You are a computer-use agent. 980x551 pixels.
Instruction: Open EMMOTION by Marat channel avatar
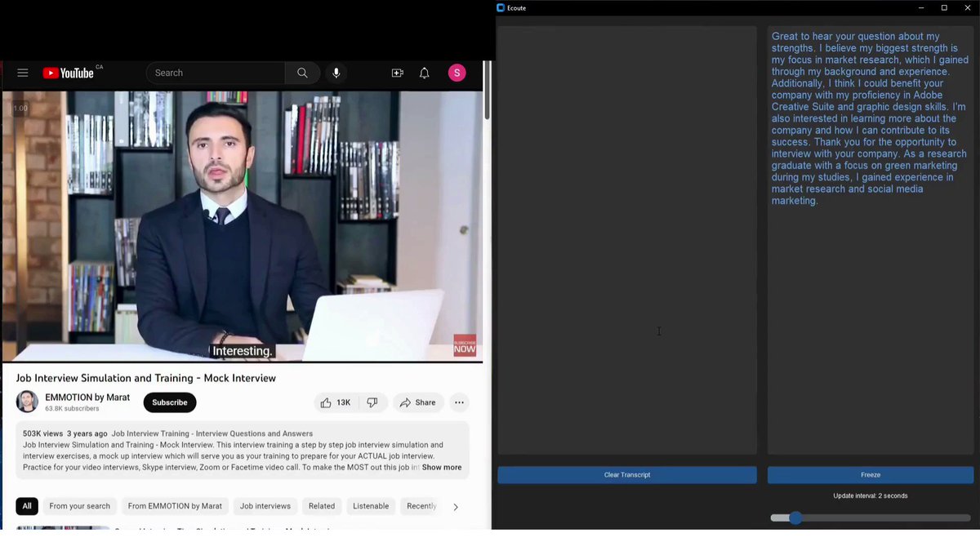tap(27, 402)
